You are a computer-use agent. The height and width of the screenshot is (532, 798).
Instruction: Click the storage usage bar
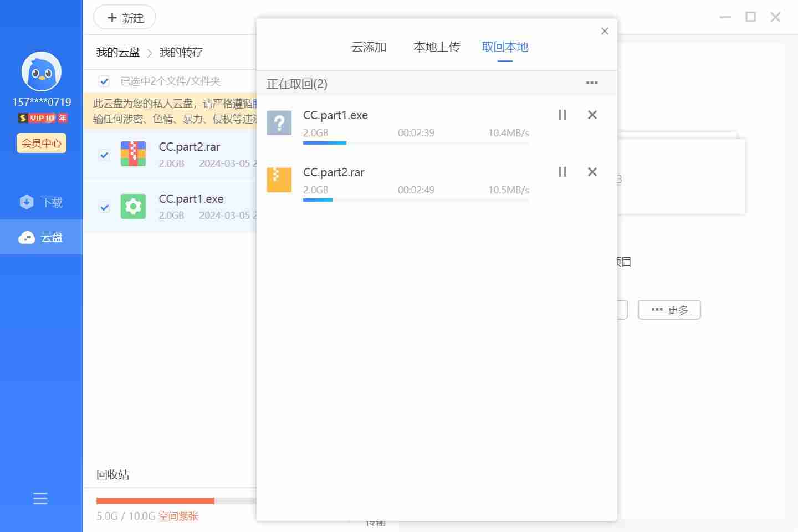[176, 501]
